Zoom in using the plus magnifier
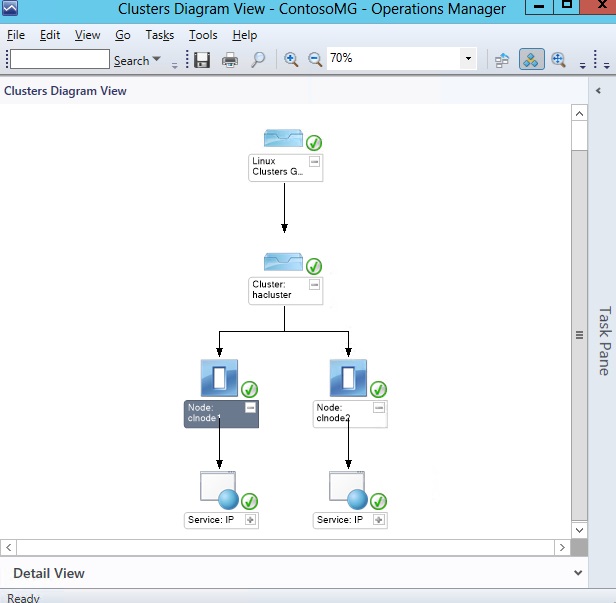The width and height of the screenshot is (616, 603). [x=291, y=60]
